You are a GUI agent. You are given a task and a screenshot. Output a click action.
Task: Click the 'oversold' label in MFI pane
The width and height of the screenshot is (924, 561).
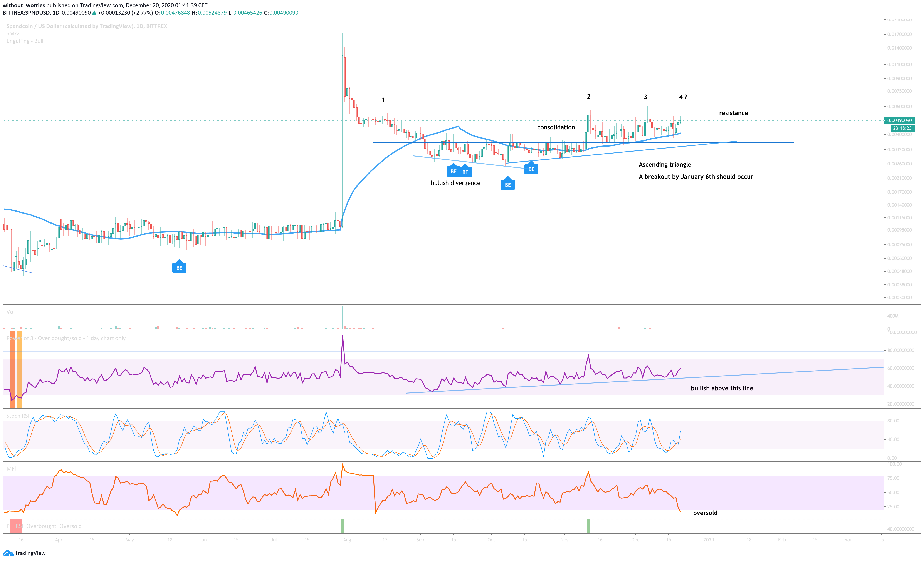coord(705,513)
